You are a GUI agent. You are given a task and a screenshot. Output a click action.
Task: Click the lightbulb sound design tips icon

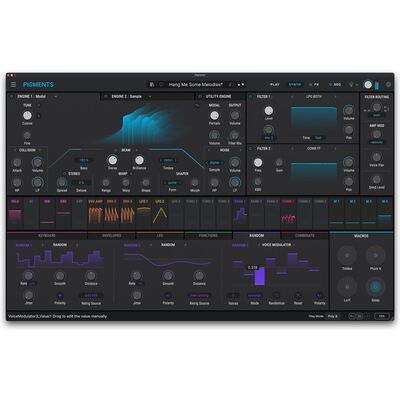coord(351,85)
